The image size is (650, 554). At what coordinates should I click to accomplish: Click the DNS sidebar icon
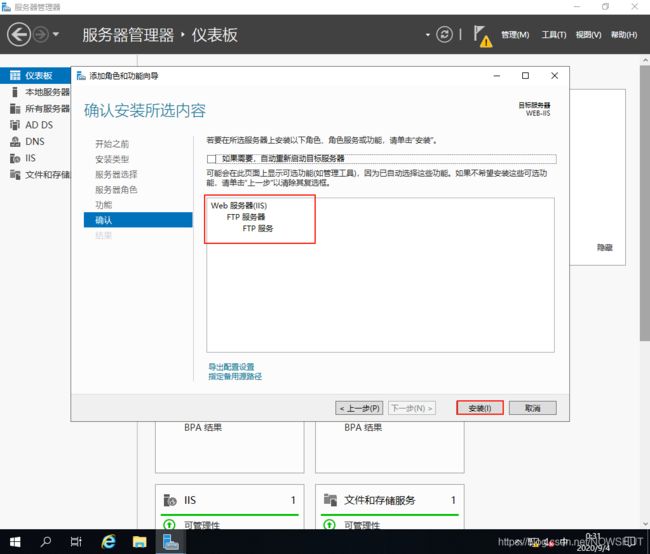click(15, 141)
